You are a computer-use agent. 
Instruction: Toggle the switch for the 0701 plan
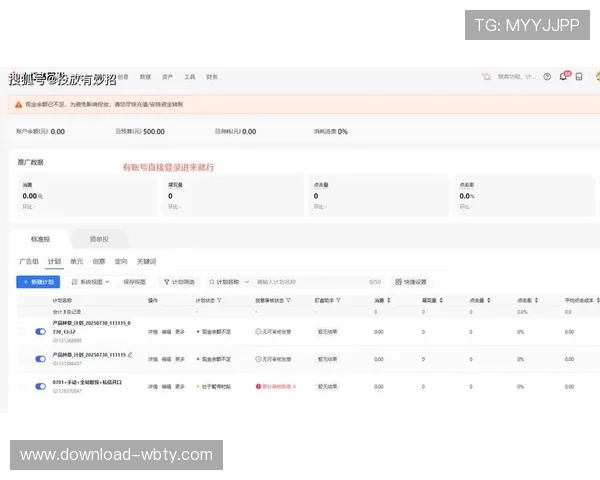(41, 387)
